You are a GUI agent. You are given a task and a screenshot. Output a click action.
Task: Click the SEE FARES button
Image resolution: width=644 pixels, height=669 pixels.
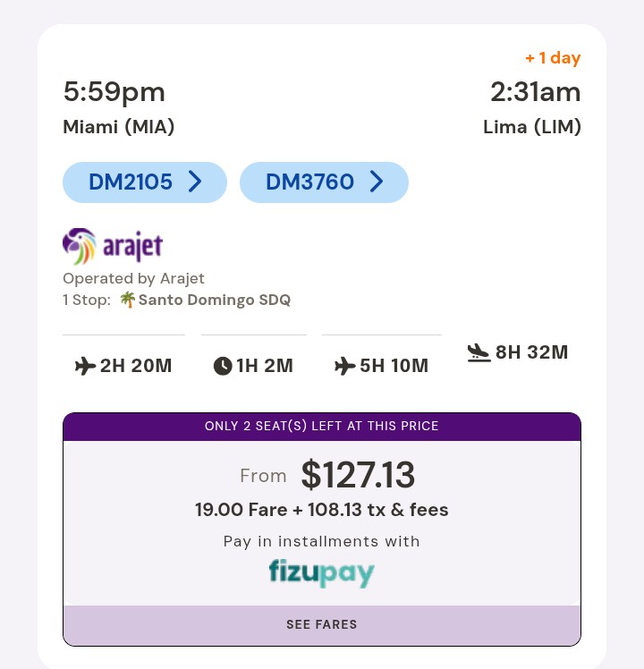coord(322,624)
